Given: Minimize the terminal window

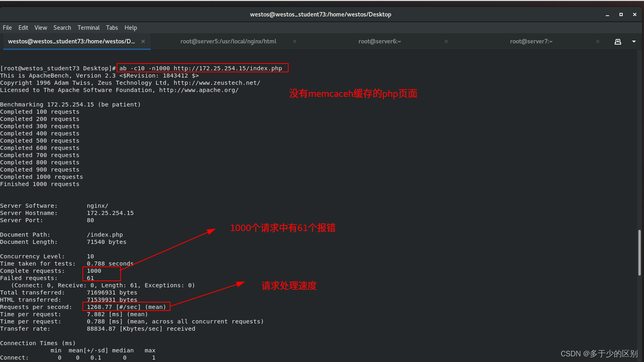Looking at the screenshot, I should pos(607,14).
